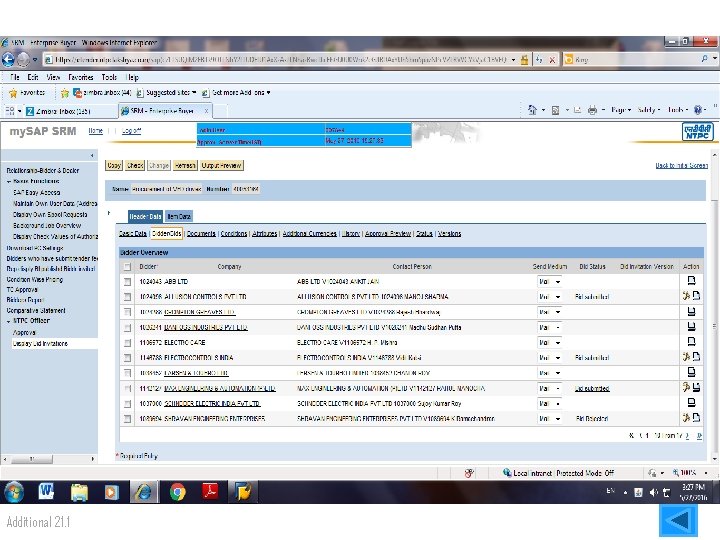Viewport: 720px width, 540px height.
Task: Open Send Medium dropdown for ELECTRO CARE
Action: [550, 343]
